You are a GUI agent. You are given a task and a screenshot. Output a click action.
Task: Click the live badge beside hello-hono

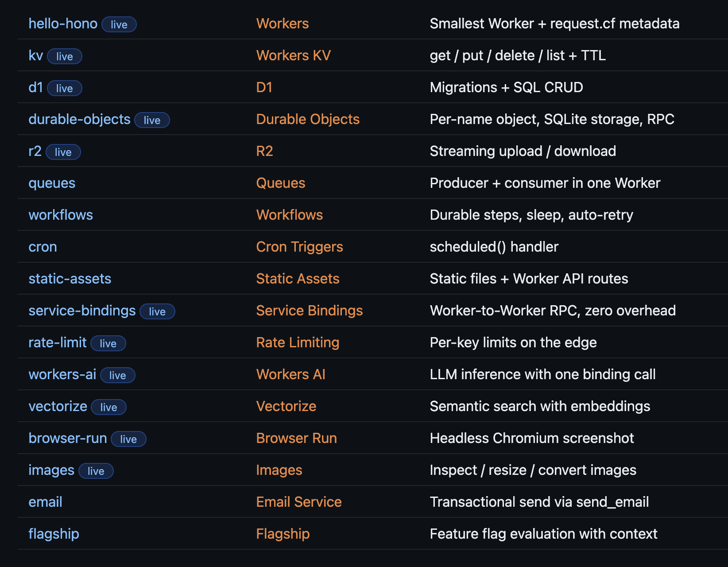click(x=119, y=24)
